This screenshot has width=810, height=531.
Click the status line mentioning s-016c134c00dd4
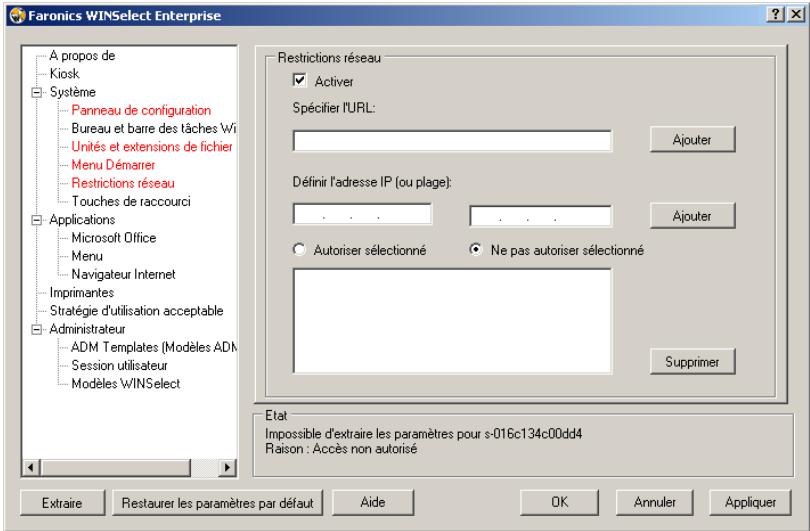tap(424, 434)
